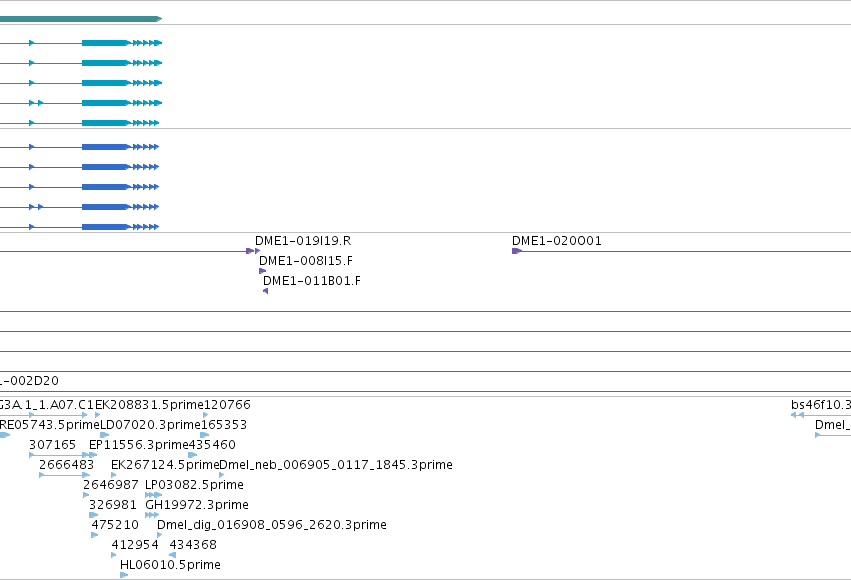This screenshot has height=580, width=851.
Task: Click the reverse arrows under bs46f10.3
Action: pos(797,415)
